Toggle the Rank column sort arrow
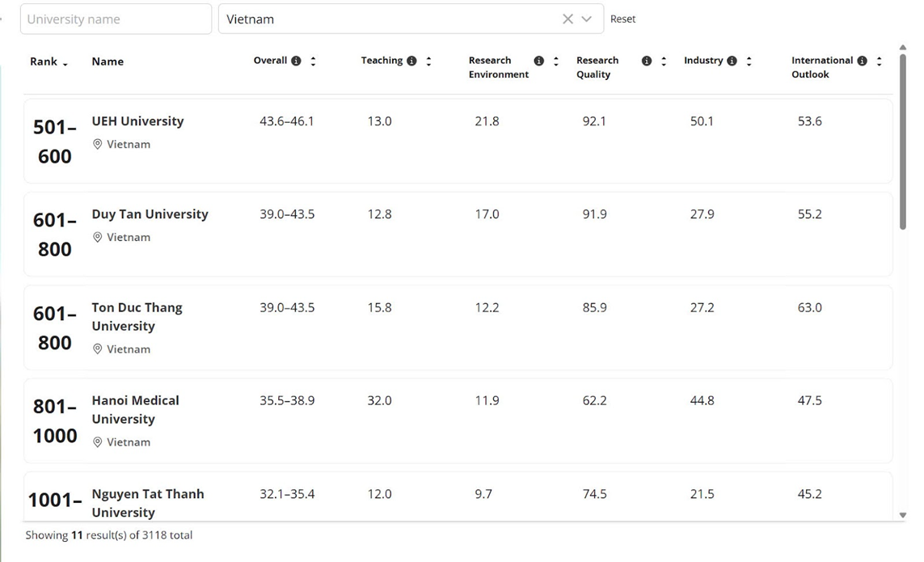This screenshot has height=562, width=924. (65, 63)
